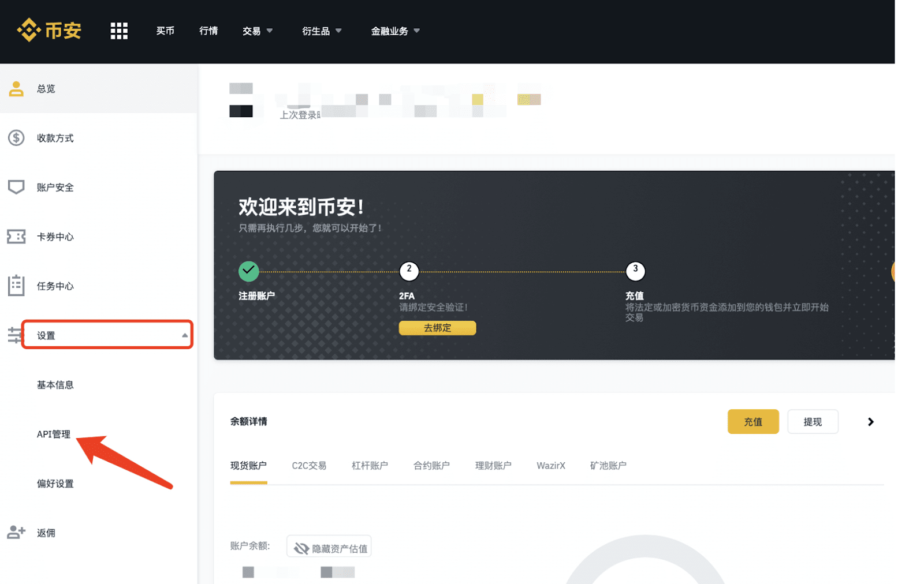Switch to the WazirX tab
Viewport: 924px width, 584px height.
click(x=551, y=466)
